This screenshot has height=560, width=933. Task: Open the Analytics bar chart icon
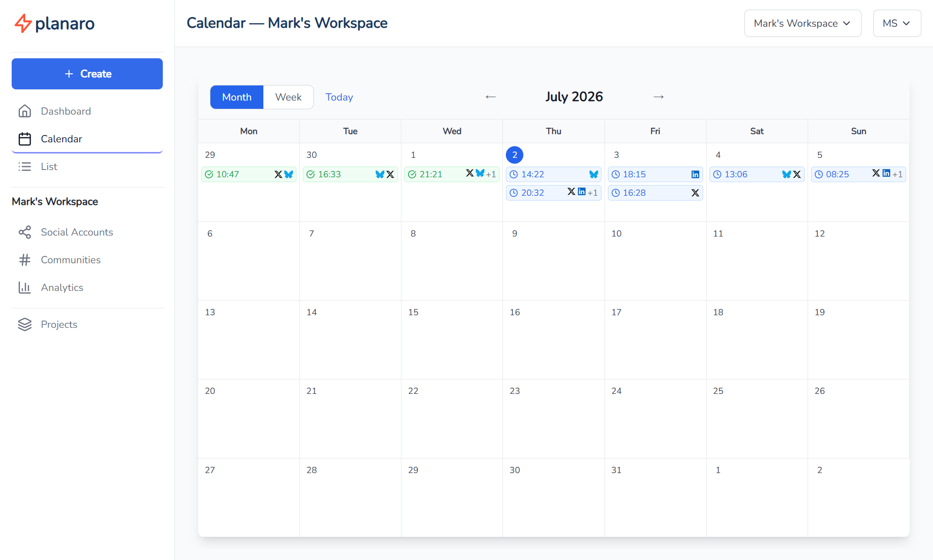coord(25,288)
